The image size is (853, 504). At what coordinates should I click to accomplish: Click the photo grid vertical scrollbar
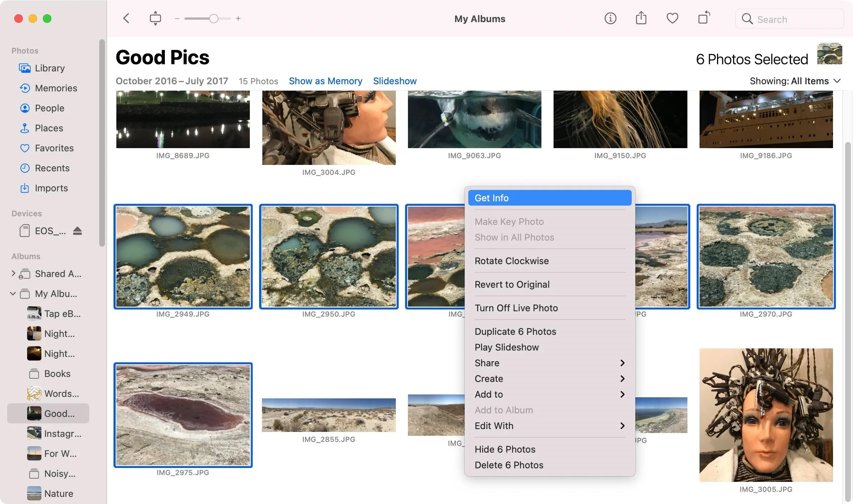pos(848,321)
